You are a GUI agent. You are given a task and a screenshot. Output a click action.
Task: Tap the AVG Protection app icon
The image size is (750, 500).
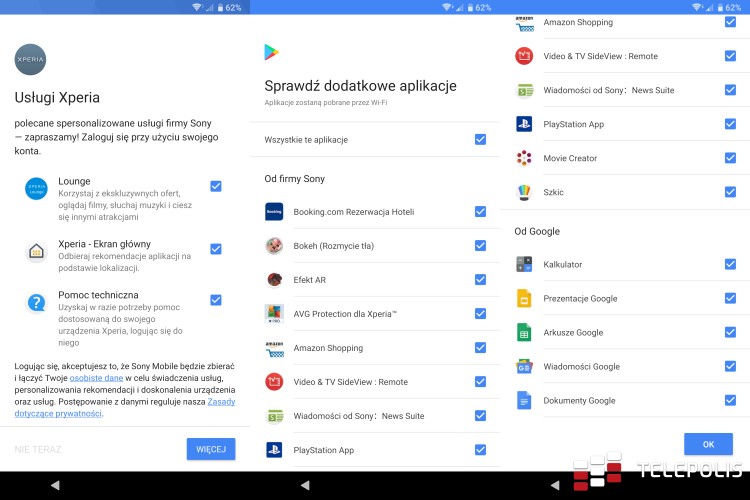tap(274, 314)
